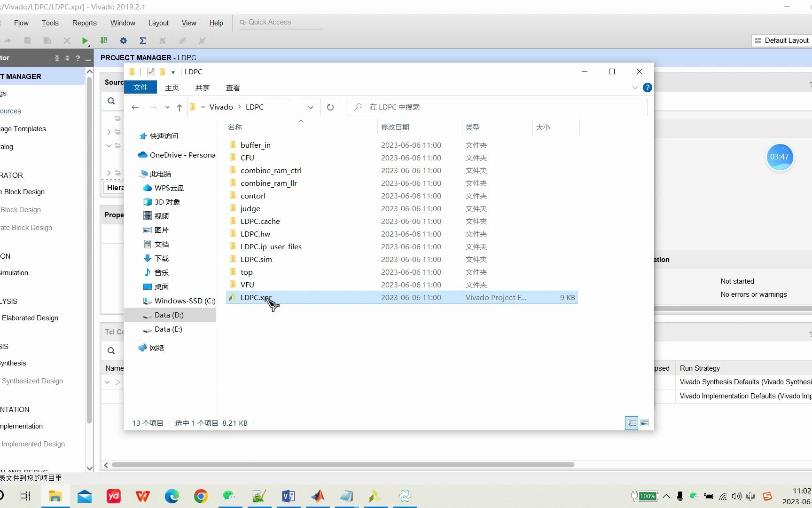Open the Layout menu in Vivado
Viewport: 812px width, 508px height.
tap(158, 23)
